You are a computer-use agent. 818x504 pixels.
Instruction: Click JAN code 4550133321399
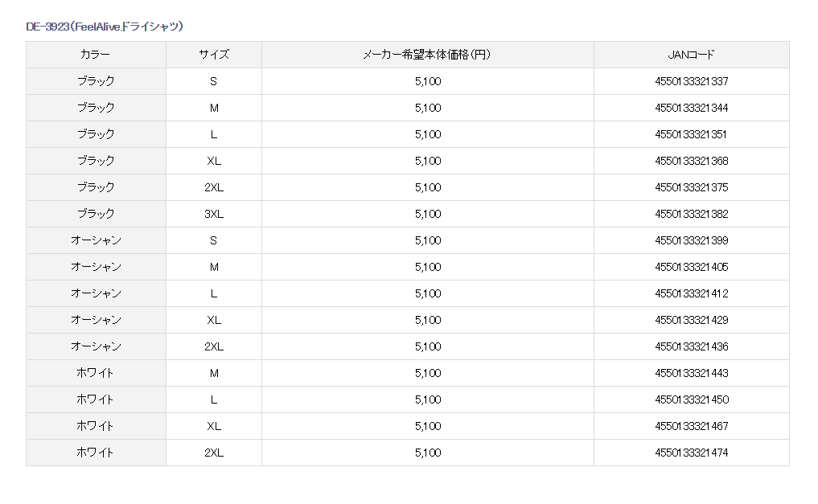691,240
